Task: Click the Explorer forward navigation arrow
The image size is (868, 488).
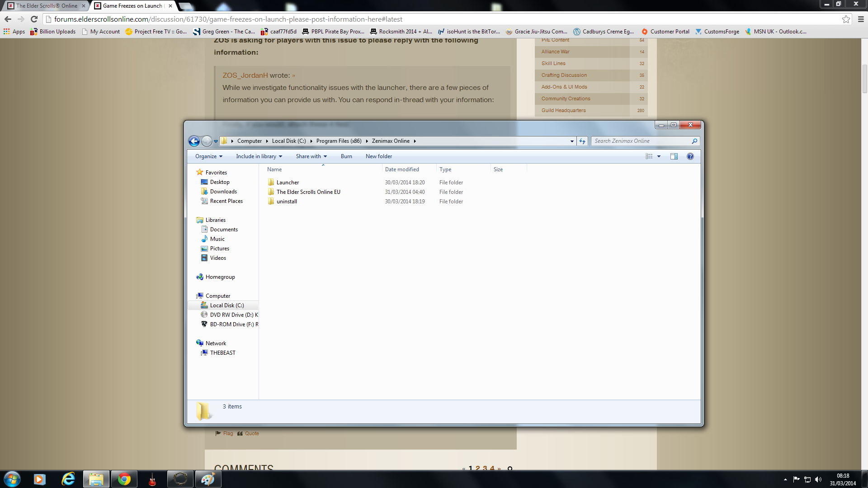Action: click(207, 141)
